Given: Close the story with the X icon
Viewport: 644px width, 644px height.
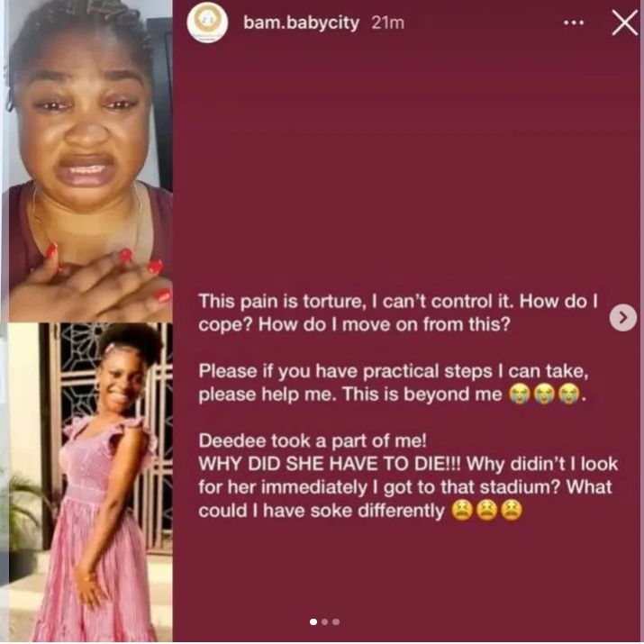Looking at the screenshot, I should click(x=625, y=23).
